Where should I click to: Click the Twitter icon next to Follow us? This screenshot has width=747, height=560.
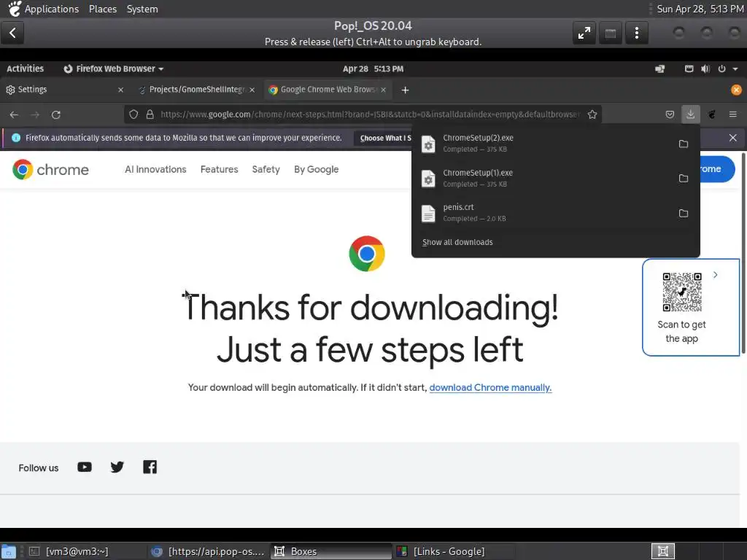[117, 467]
